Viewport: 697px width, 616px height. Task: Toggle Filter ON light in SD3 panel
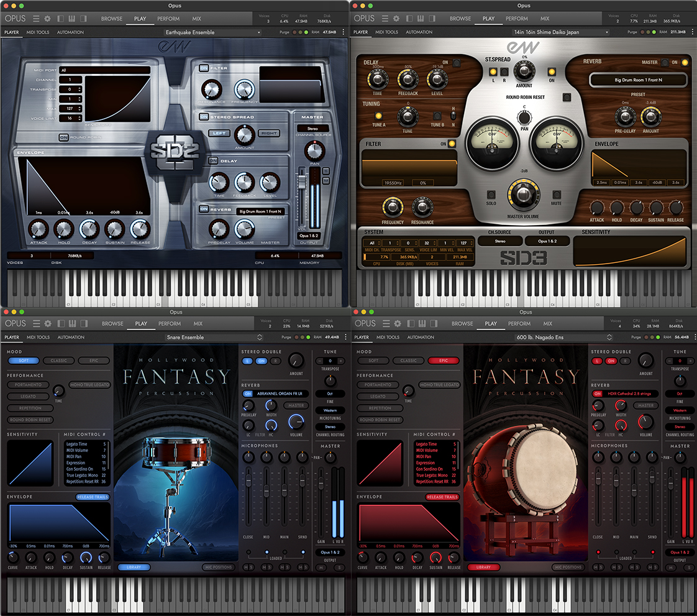pos(452,144)
